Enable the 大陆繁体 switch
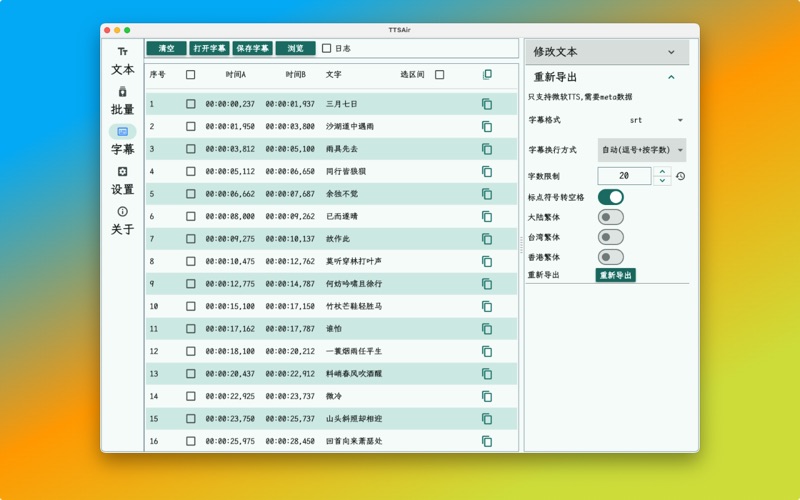Image resolution: width=800 pixels, height=500 pixels. 611,217
